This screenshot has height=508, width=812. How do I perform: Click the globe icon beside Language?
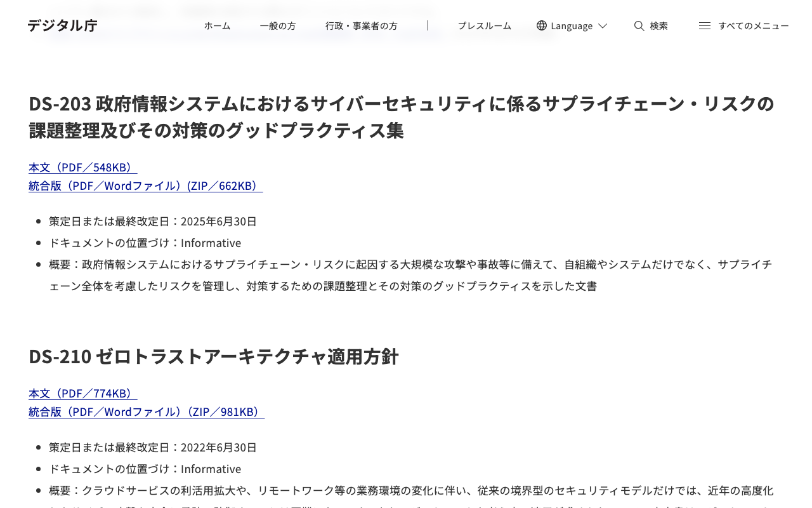pyautogui.click(x=542, y=25)
